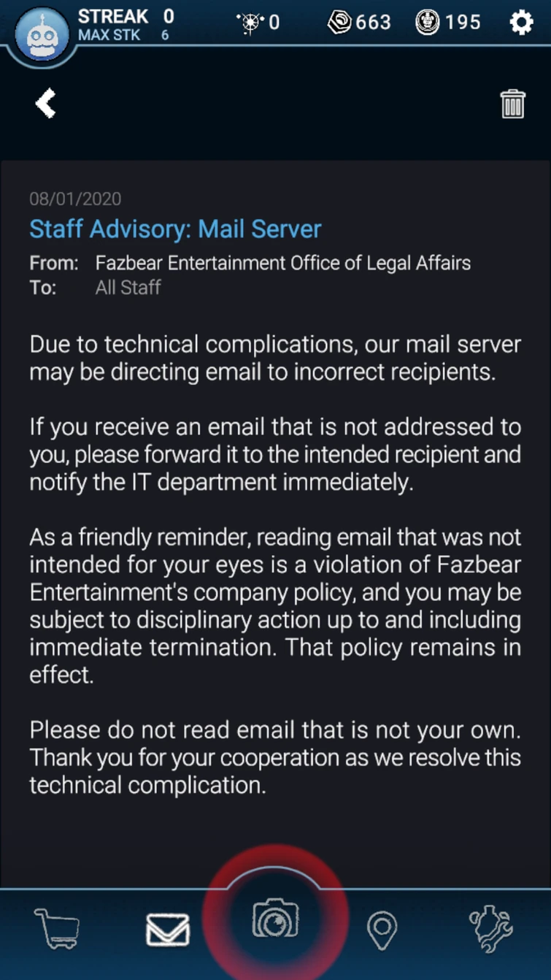The image size is (551, 980).
Task: Open the map location pin
Action: pyautogui.click(x=382, y=930)
